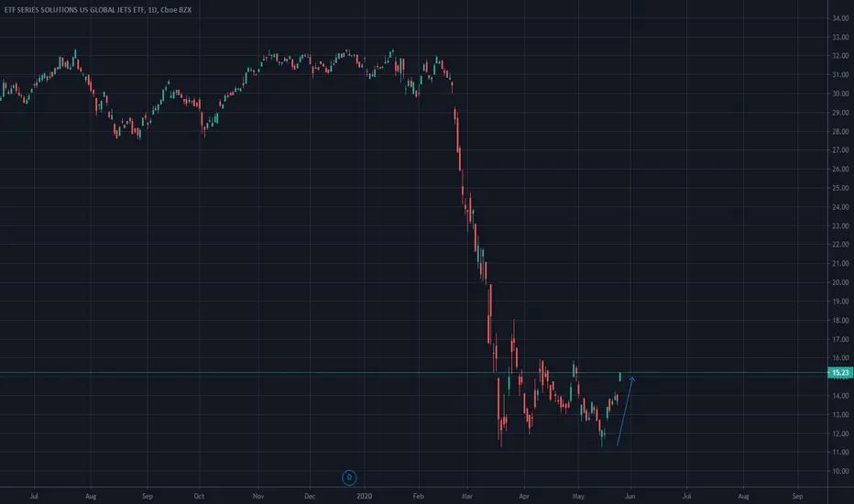The width and height of the screenshot is (854, 504).
Task: Click the Apr label on time axis
Action: tap(524, 497)
